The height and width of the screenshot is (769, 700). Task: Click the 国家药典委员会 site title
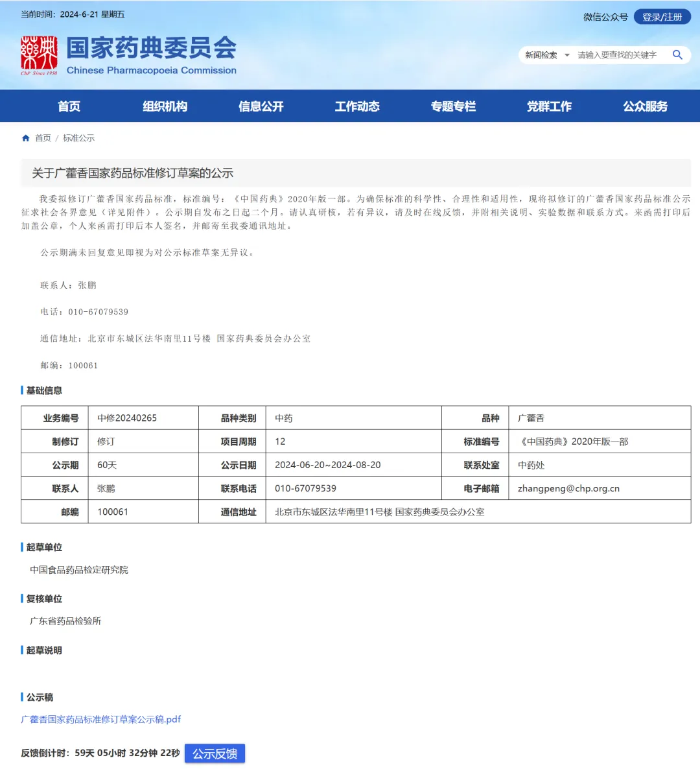tap(152, 48)
